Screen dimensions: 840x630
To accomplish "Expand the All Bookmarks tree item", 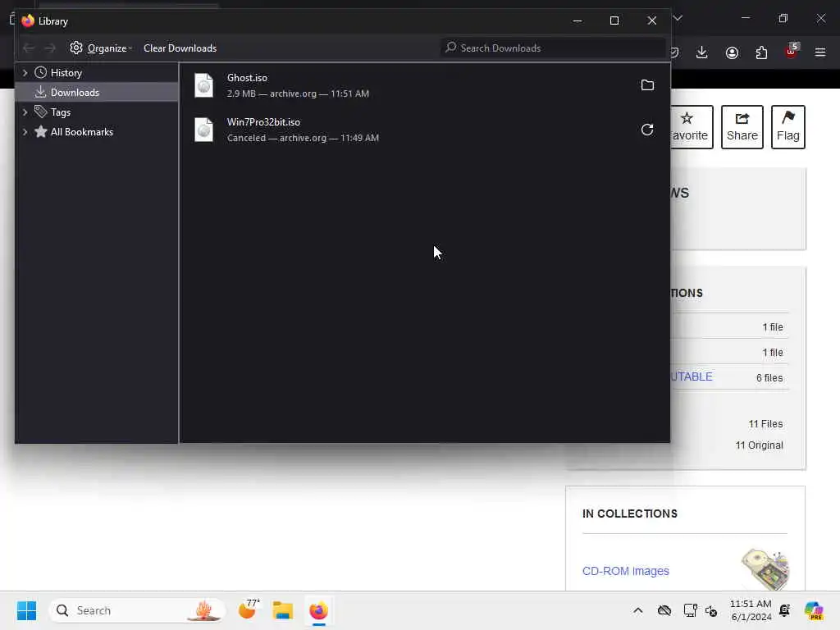I will coord(25,132).
